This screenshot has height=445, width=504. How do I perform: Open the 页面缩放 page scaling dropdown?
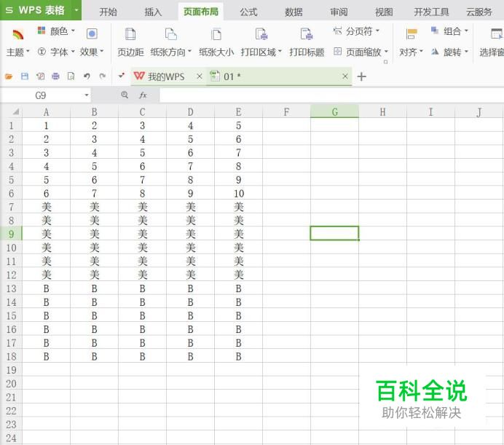[x=361, y=52]
